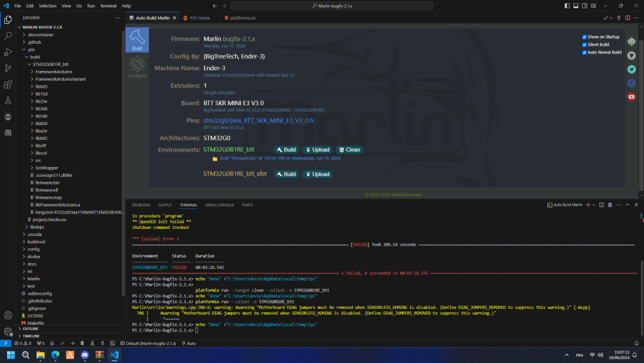
Task: Open the Selection menu
Action: pos(48,6)
